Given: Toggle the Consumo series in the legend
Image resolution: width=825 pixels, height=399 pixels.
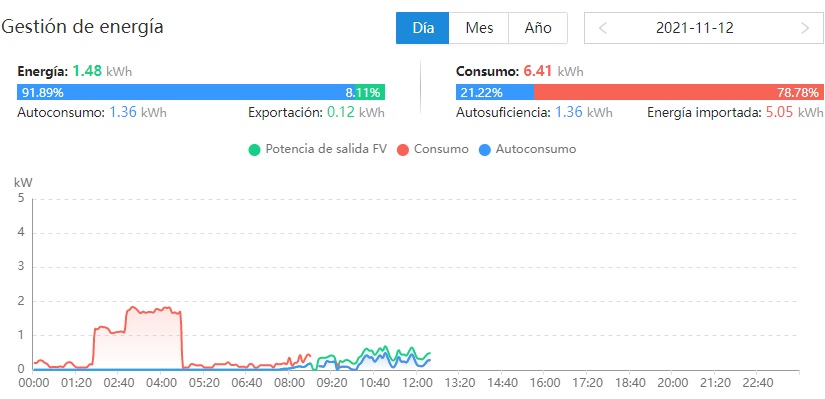Looking at the screenshot, I should 441,149.
